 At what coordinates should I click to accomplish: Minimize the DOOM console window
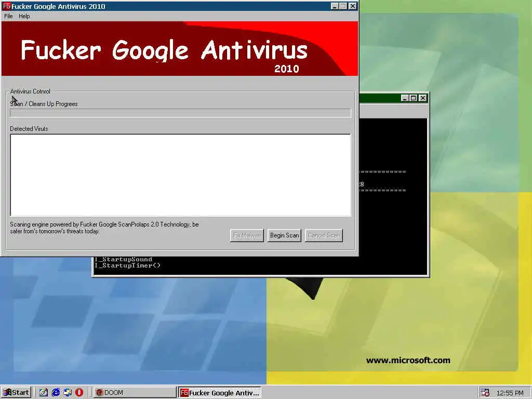[x=404, y=98]
